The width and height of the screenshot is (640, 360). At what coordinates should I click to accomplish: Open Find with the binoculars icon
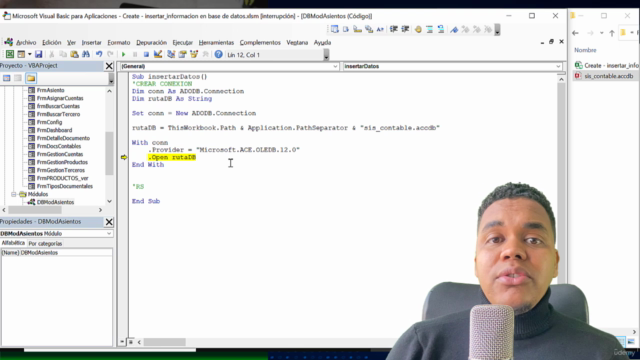click(86, 54)
